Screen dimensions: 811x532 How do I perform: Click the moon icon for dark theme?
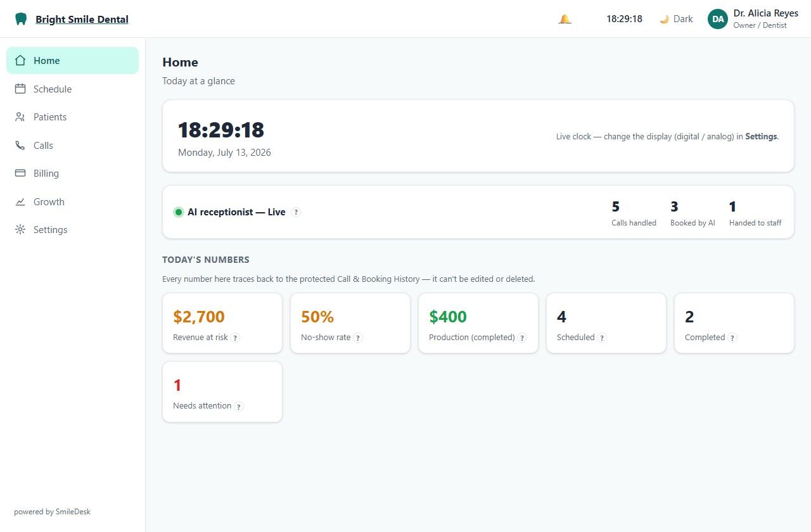(x=664, y=19)
